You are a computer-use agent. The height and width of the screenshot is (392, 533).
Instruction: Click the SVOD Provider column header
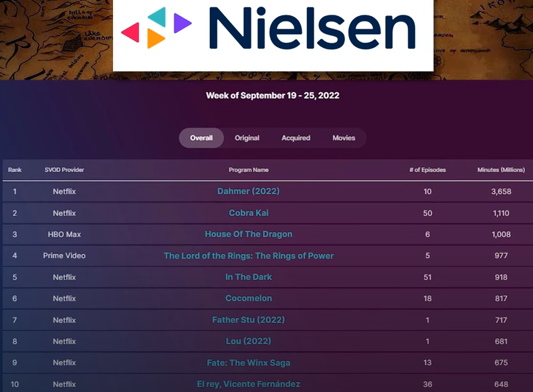click(64, 170)
